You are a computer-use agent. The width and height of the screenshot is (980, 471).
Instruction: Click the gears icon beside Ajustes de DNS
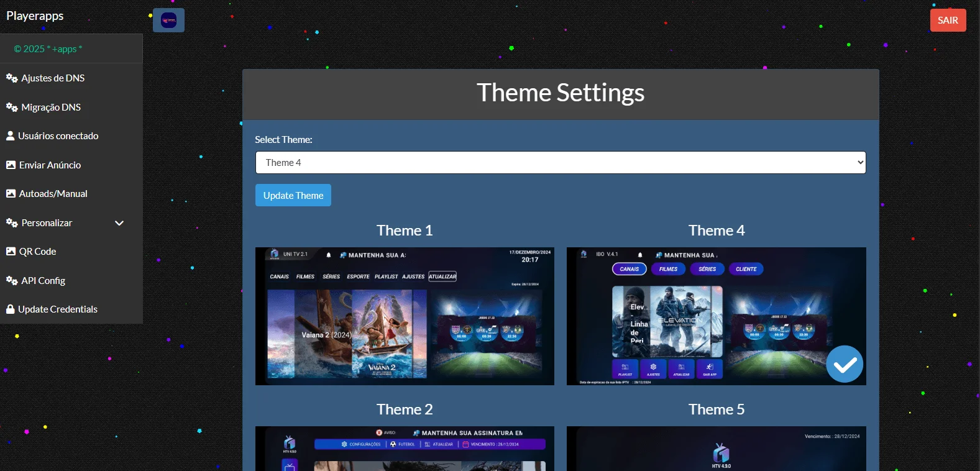click(11, 78)
